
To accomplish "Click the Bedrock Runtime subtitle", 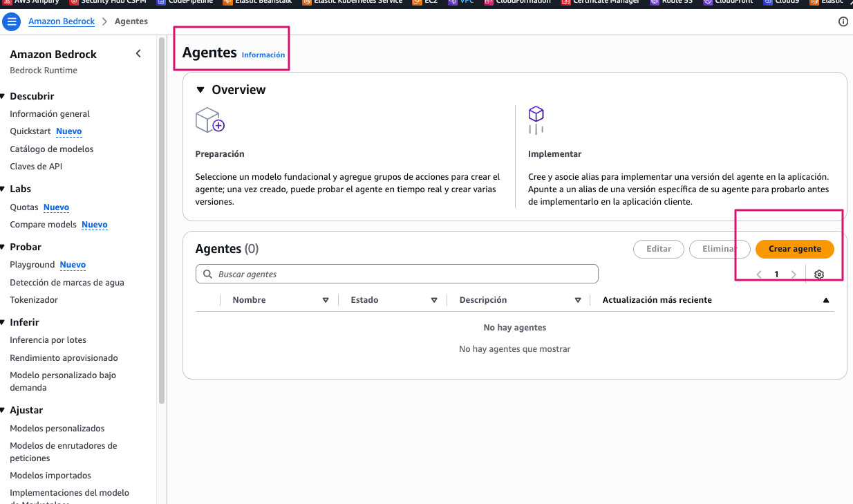I will (x=44, y=71).
